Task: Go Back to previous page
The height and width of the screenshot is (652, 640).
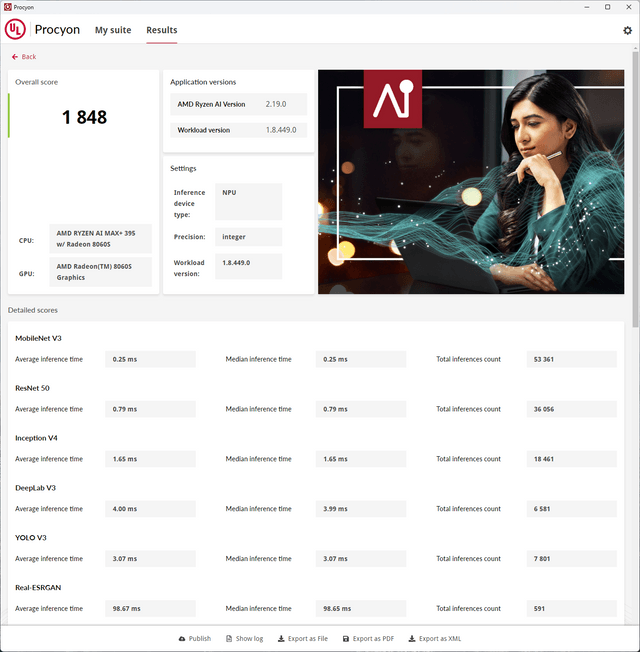Action: click(x=24, y=57)
